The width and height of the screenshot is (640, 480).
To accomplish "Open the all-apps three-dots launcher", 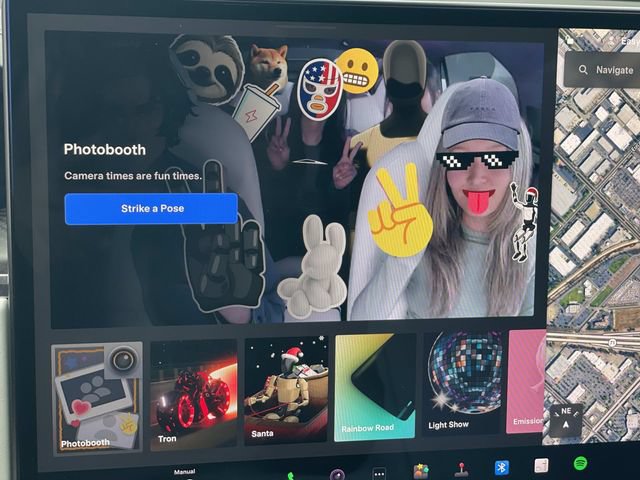I will pyautogui.click(x=379, y=473).
